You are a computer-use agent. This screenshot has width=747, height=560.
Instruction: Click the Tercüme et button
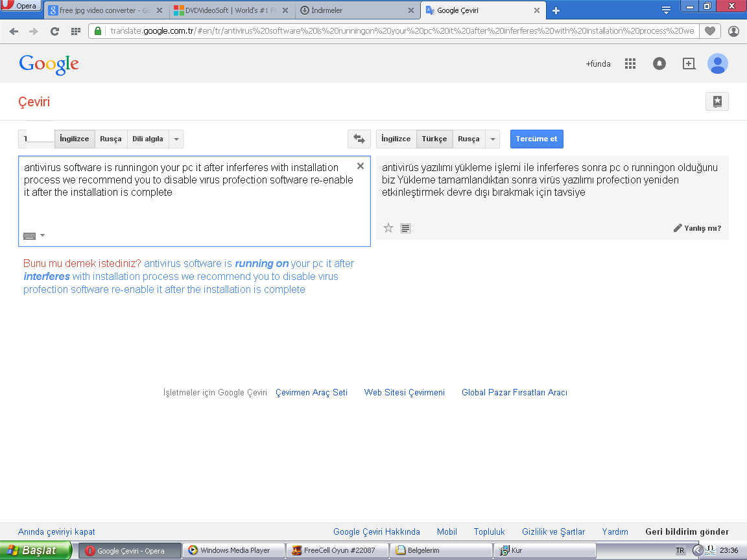tap(536, 139)
